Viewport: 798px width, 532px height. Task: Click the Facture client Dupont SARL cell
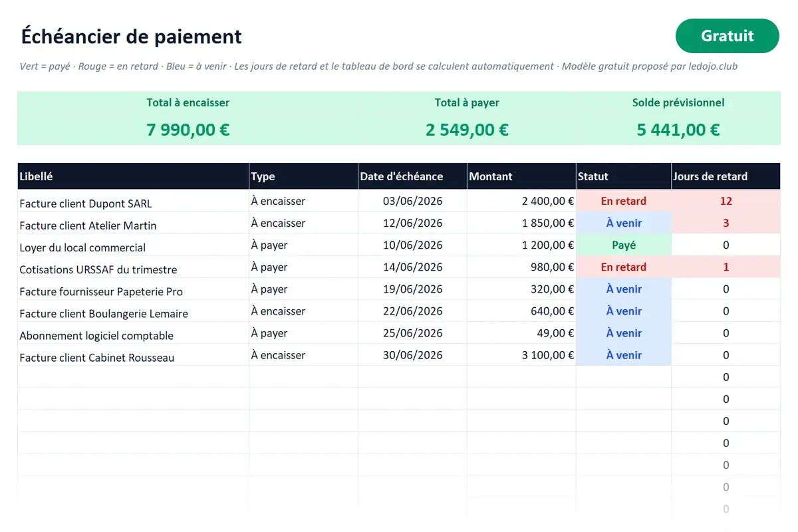pos(133,201)
